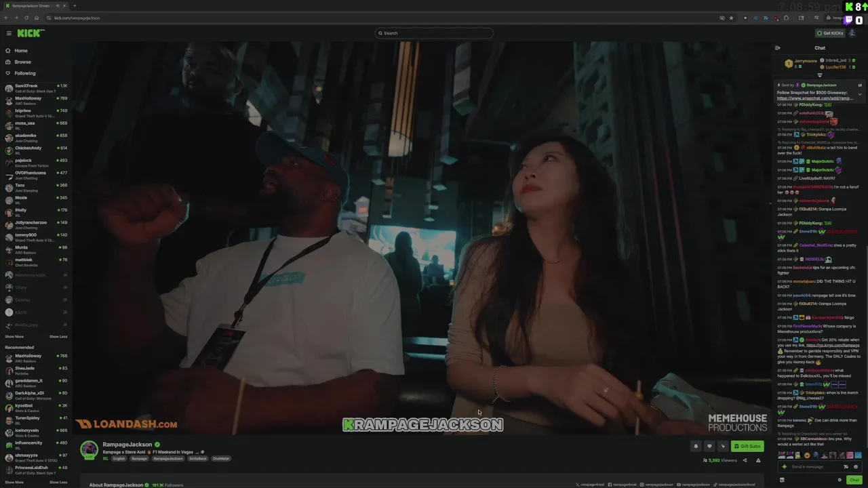The width and height of the screenshot is (868, 488).
Task: Select the English tag
Action: (x=119, y=459)
